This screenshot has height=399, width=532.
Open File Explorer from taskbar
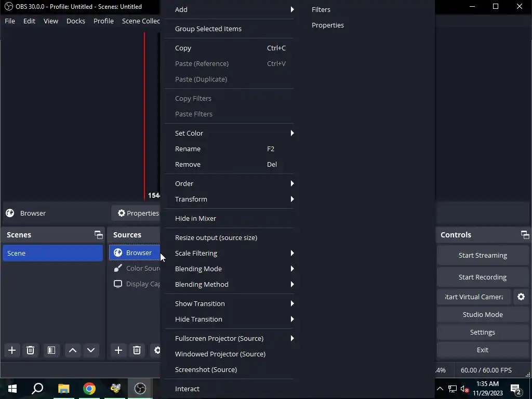pos(63,389)
